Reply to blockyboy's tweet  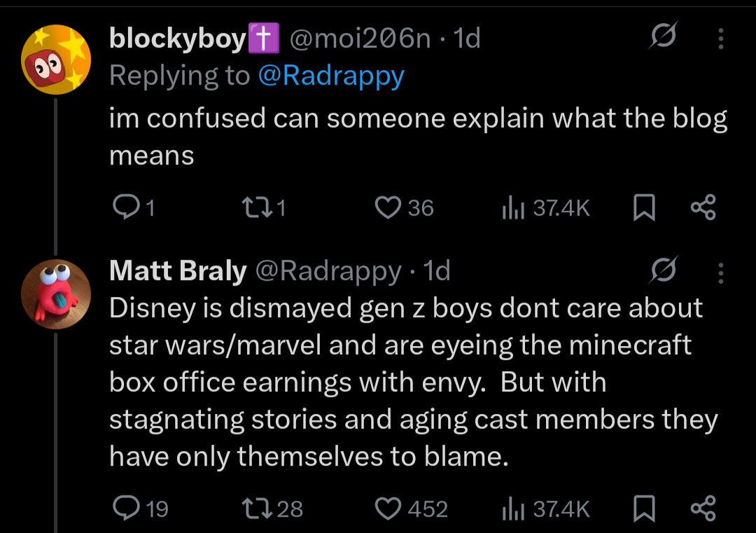coord(126,207)
